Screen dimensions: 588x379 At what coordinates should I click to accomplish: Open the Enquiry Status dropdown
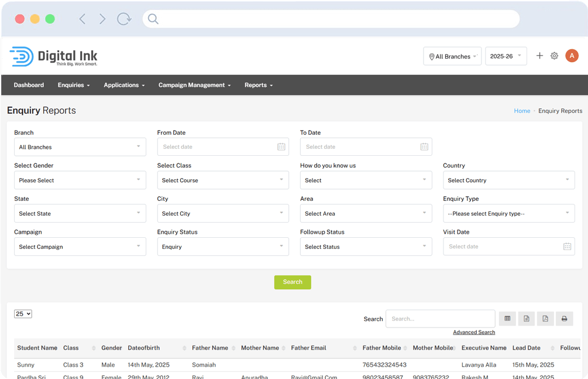click(222, 247)
